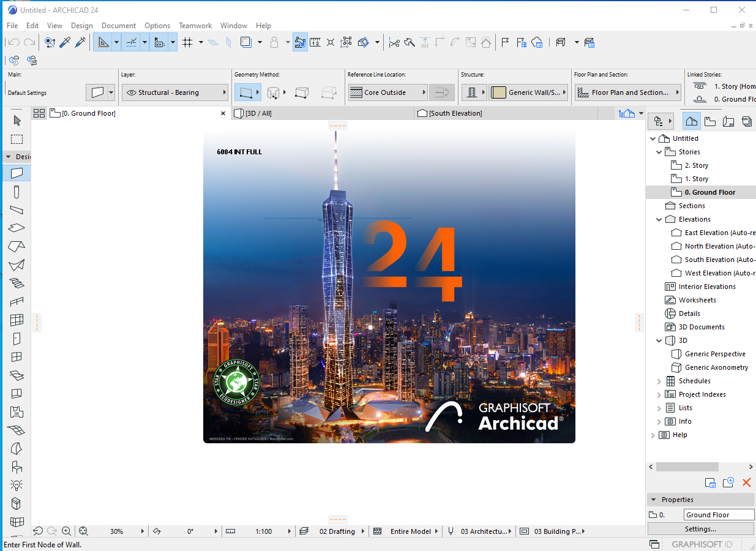
Task: Open the Structural - Bearing layer dropdown
Action: click(175, 92)
